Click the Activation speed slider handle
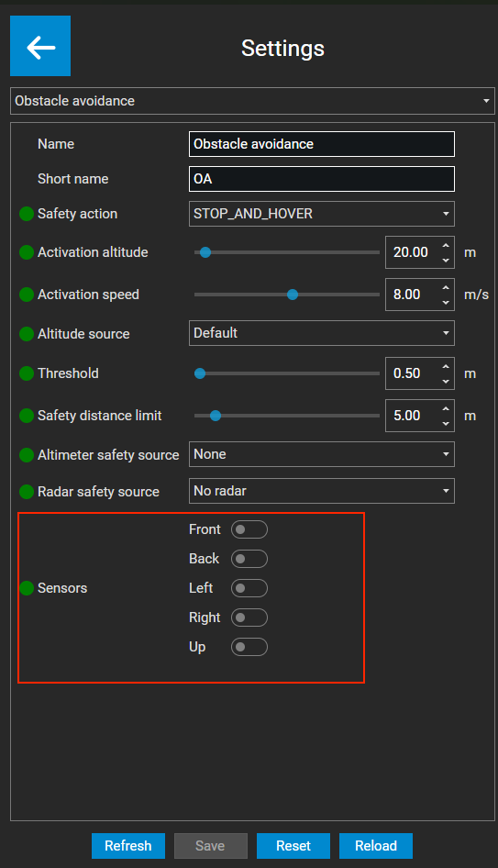 tap(293, 295)
